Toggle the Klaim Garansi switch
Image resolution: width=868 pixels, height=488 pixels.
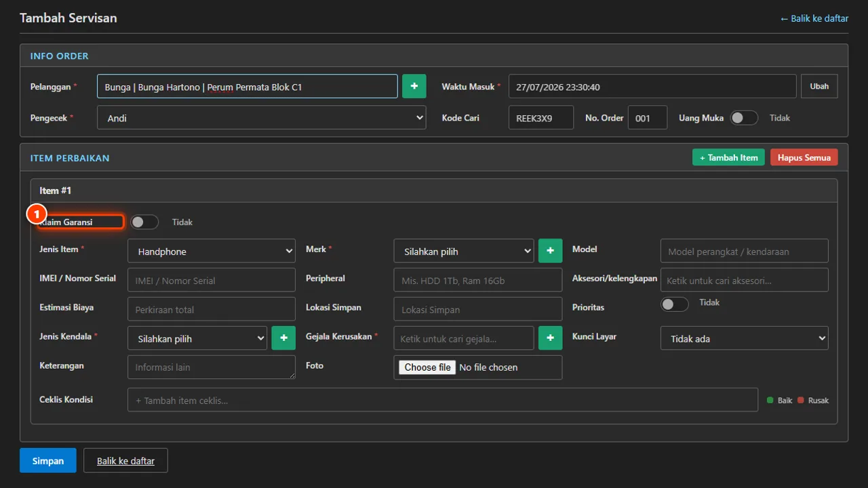click(144, 222)
